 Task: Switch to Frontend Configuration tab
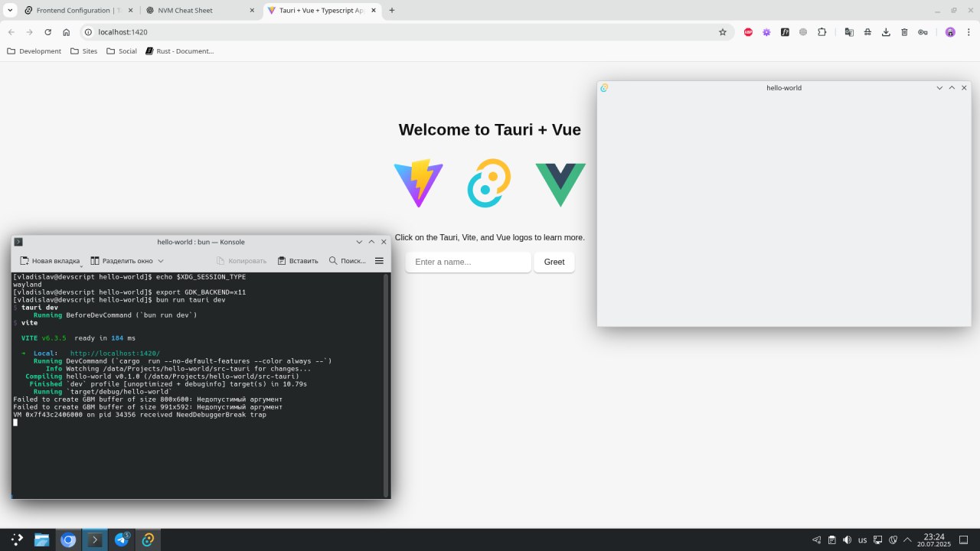[77, 10]
